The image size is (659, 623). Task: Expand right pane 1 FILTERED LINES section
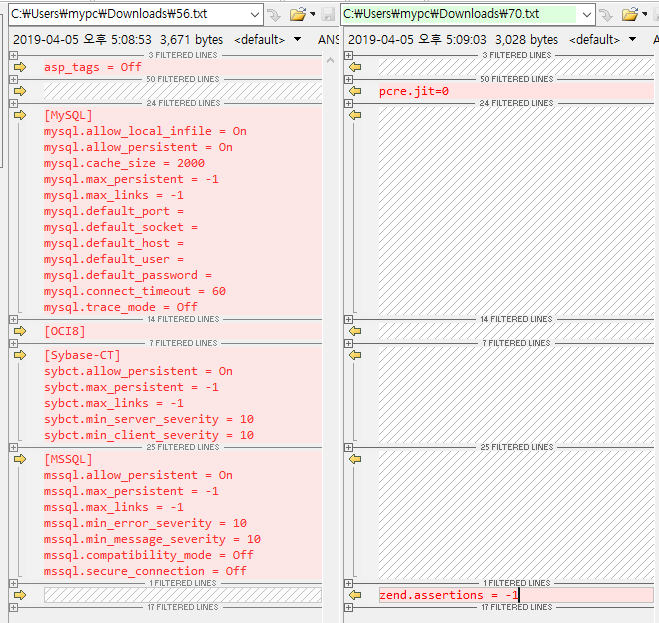pyautogui.click(x=348, y=583)
